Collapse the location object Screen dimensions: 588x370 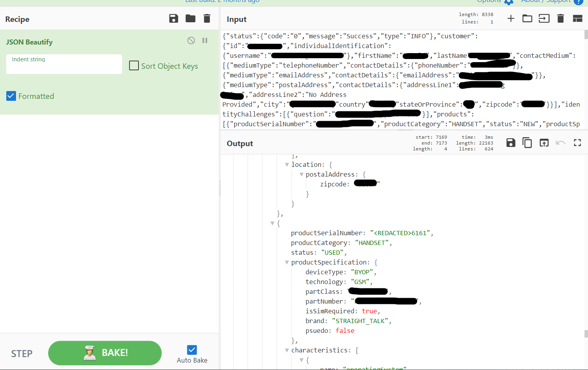click(x=287, y=165)
